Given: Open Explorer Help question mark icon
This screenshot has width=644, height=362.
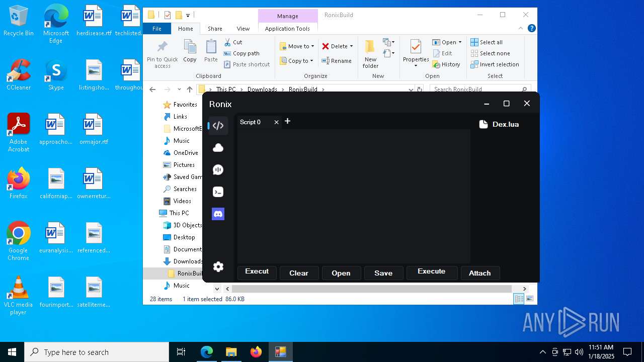Looking at the screenshot, I should pos(531,29).
